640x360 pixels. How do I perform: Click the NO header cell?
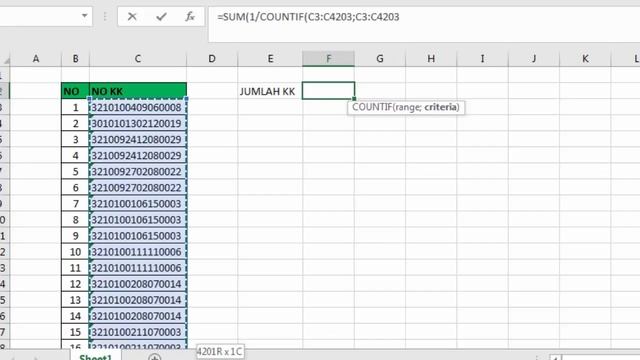[76, 91]
